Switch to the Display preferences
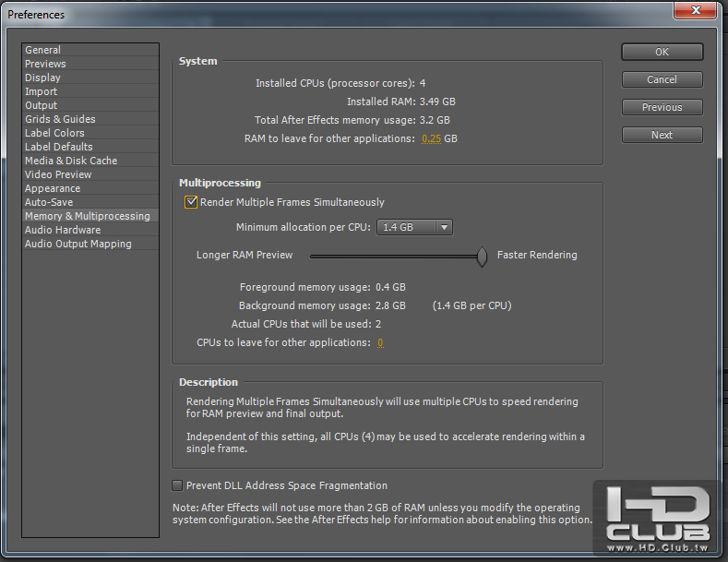Viewport: 728px width, 562px height. tap(90, 78)
